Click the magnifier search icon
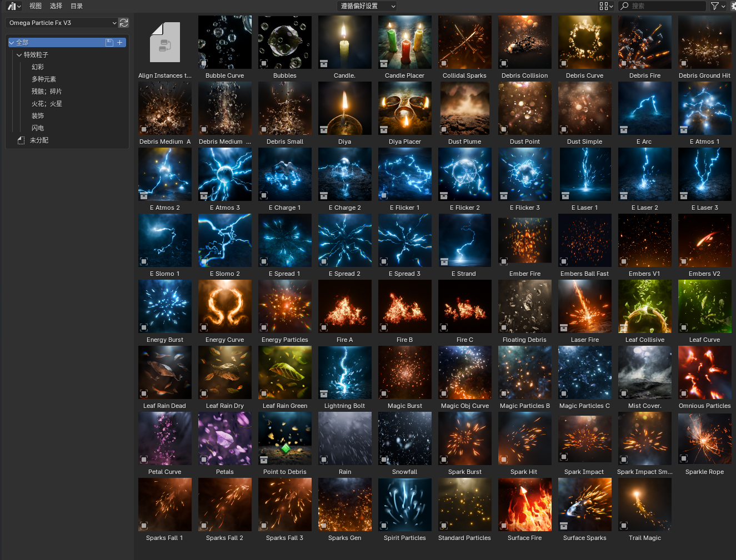Viewport: 736px width, 560px height. (x=625, y=6)
